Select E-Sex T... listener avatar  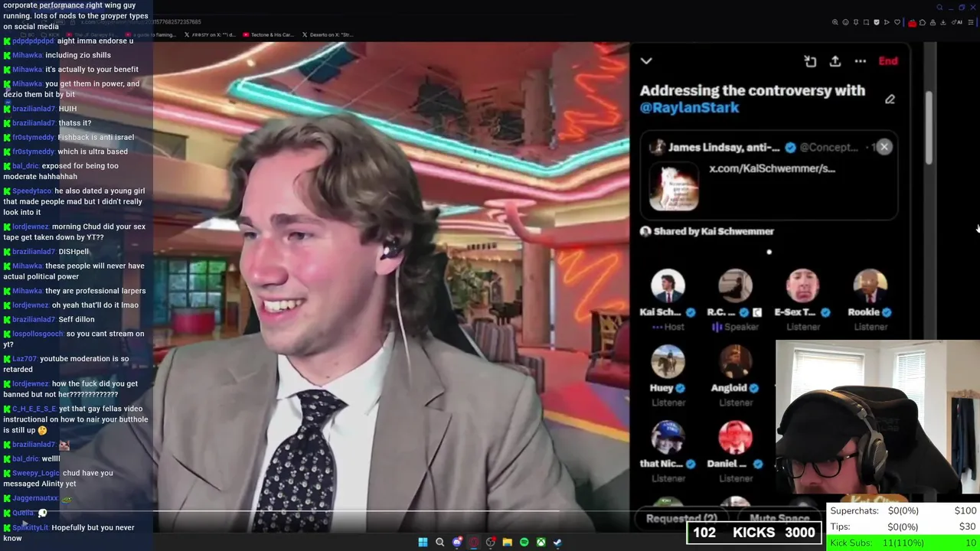pos(802,286)
